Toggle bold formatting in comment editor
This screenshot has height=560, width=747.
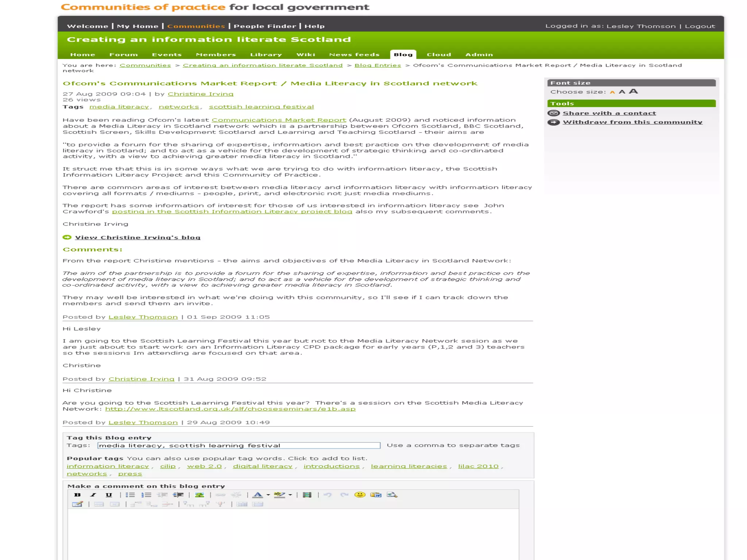[x=77, y=495]
